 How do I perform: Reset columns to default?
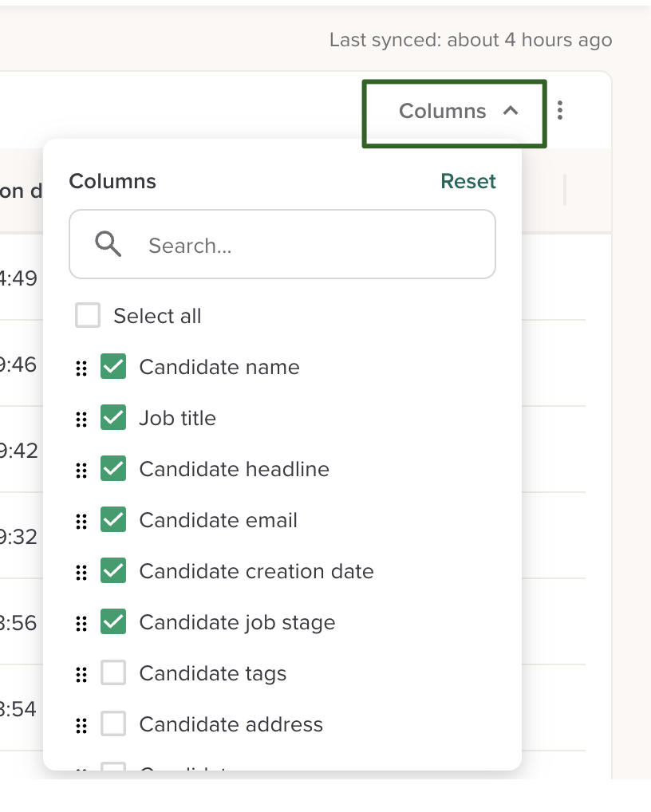coord(468,181)
